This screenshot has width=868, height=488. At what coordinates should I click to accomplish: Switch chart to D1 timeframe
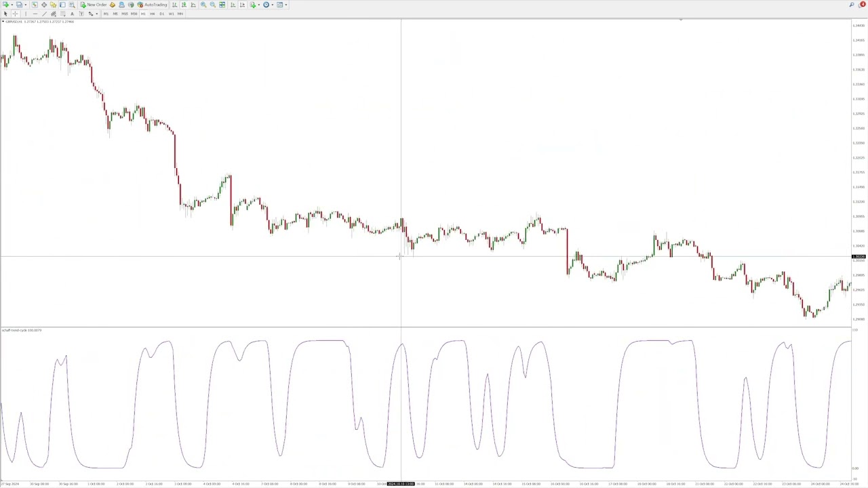[x=161, y=14]
